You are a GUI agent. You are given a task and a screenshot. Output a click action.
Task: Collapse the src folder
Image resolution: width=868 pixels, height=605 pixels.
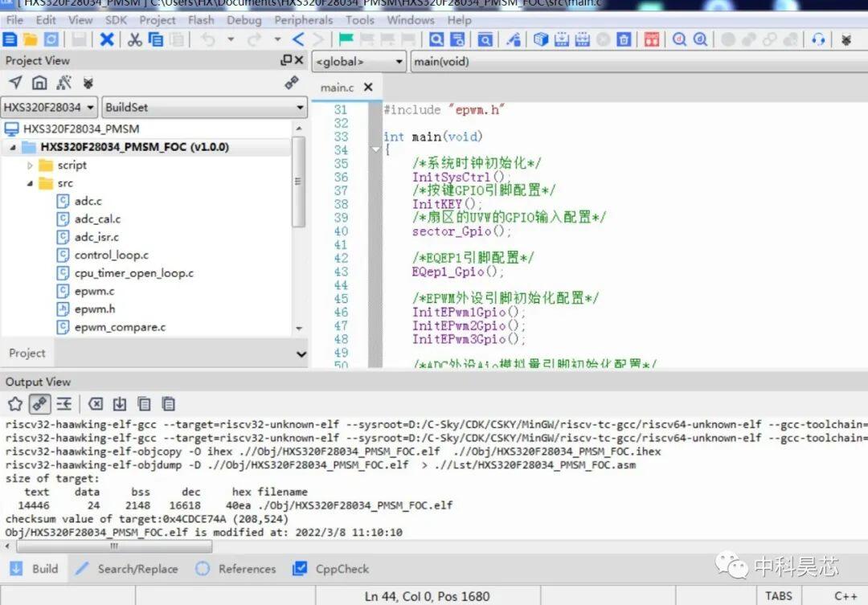[x=30, y=183]
